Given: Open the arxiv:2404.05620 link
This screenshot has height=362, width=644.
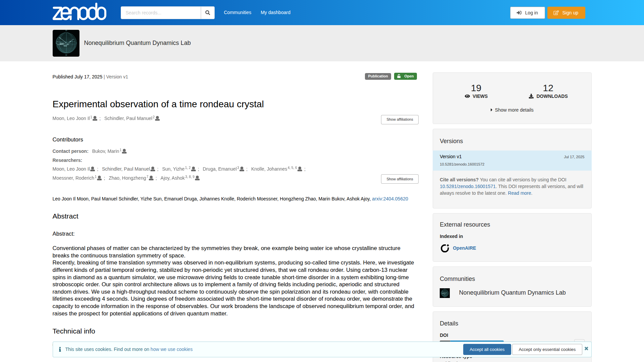Looking at the screenshot, I should [390, 199].
